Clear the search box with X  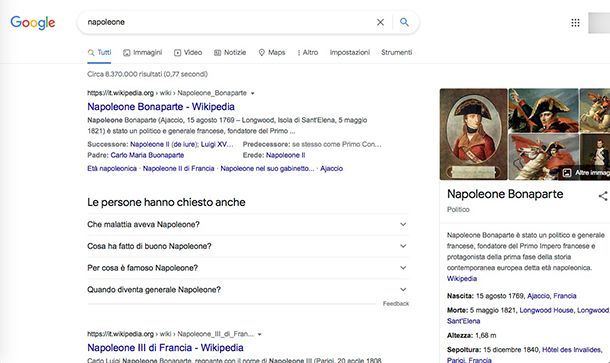pos(380,22)
